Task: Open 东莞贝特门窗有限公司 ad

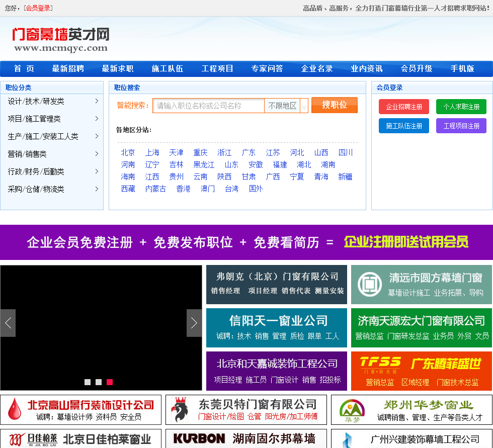Action: pos(246,410)
